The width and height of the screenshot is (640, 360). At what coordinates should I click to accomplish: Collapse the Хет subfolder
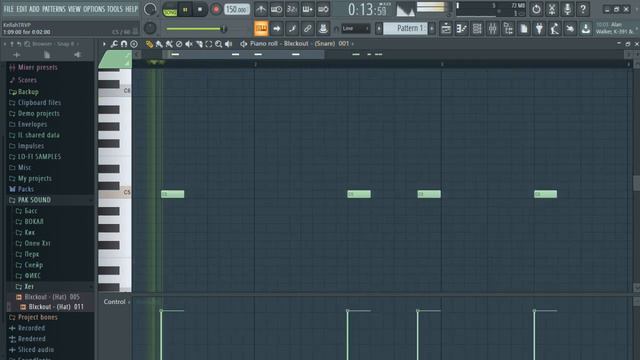point(29,287)
